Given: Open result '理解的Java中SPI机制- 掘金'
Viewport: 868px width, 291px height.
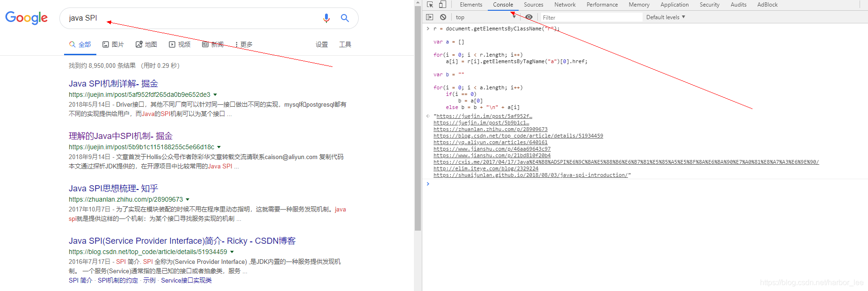Looking at the screenshot, I should point(121,136).
